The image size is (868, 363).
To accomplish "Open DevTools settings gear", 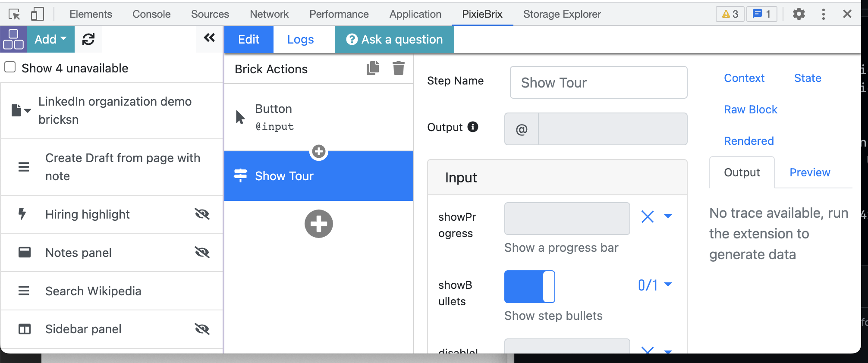I will pyautogui.click(x=799, y=14).
